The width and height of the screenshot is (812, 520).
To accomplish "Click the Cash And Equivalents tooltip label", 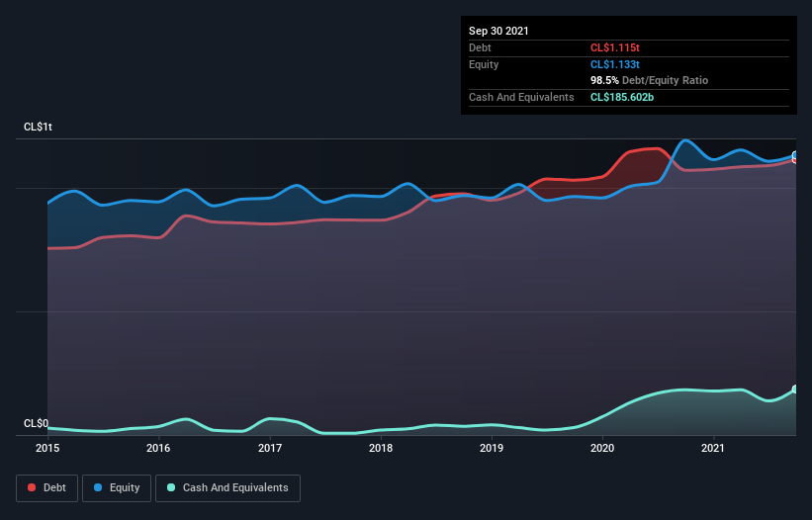I will coord(521,97).
